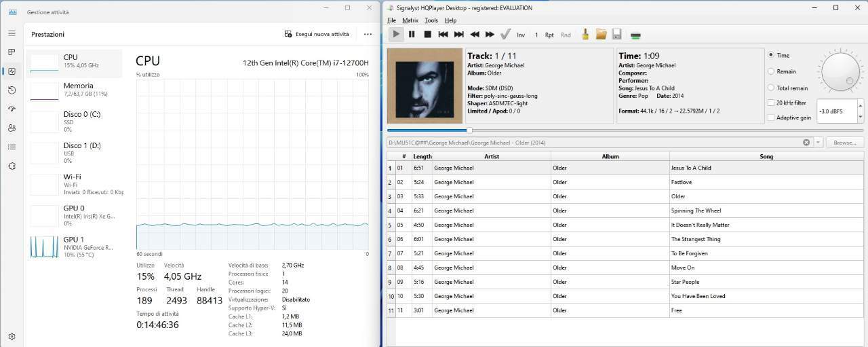Click the Album column header
The image size is (868, 347).
pyautogui.click(x=610, y=156)
